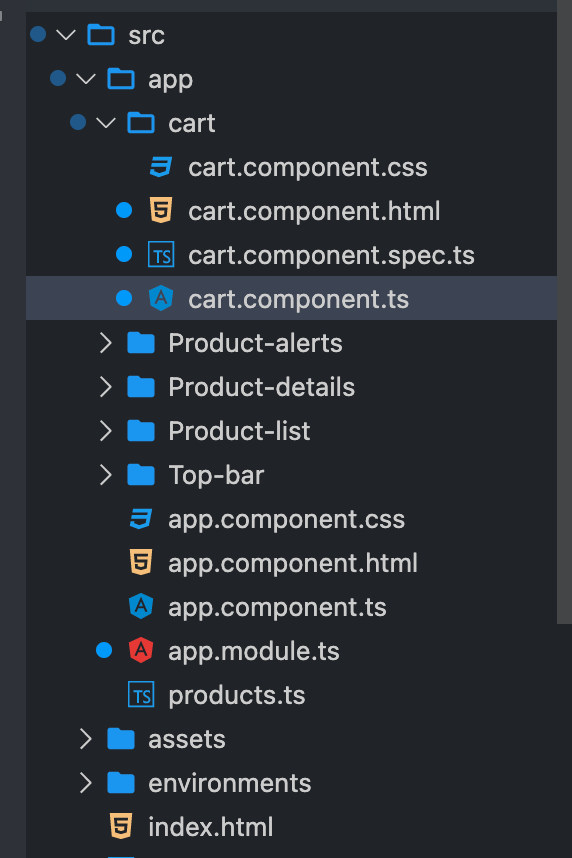The width and height of the screenshot is (572, 858).
Task: Click the Top-bar folder icon
Action: coord(141,474)
